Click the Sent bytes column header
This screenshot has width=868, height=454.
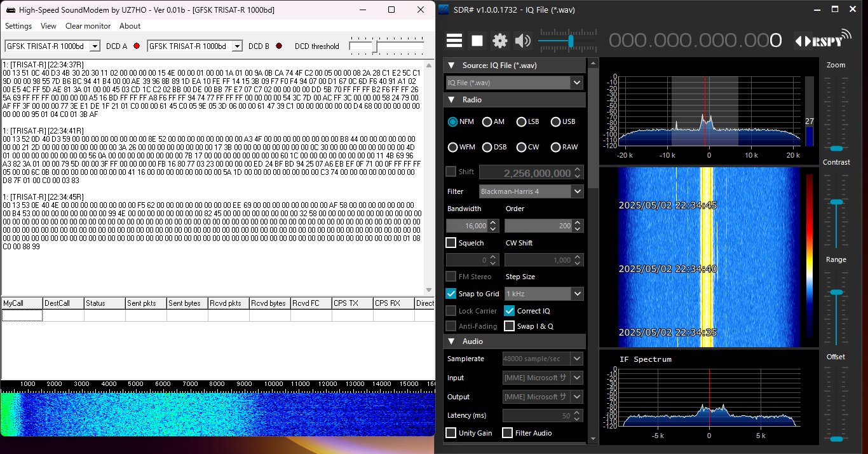click(x=187, y=303)
